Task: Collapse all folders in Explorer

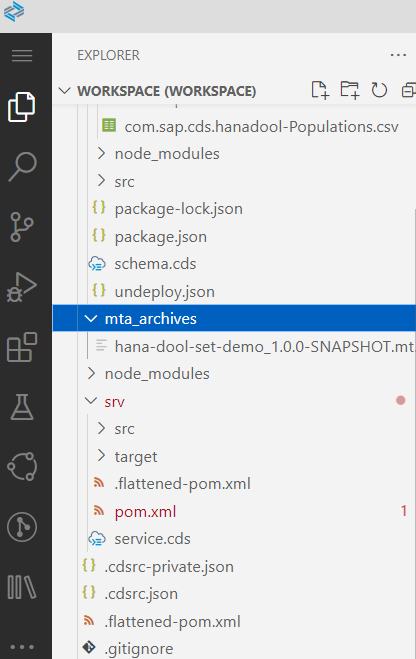Action: click(x=408, y=90)
